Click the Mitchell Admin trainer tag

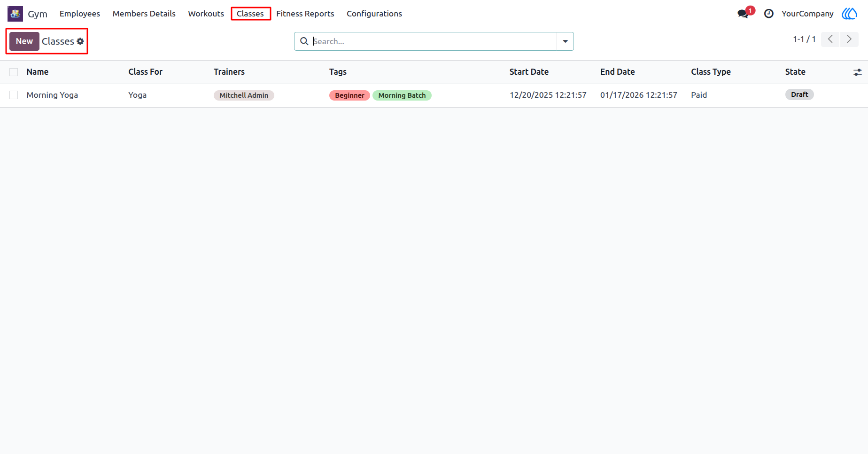(x=244, y=95)
